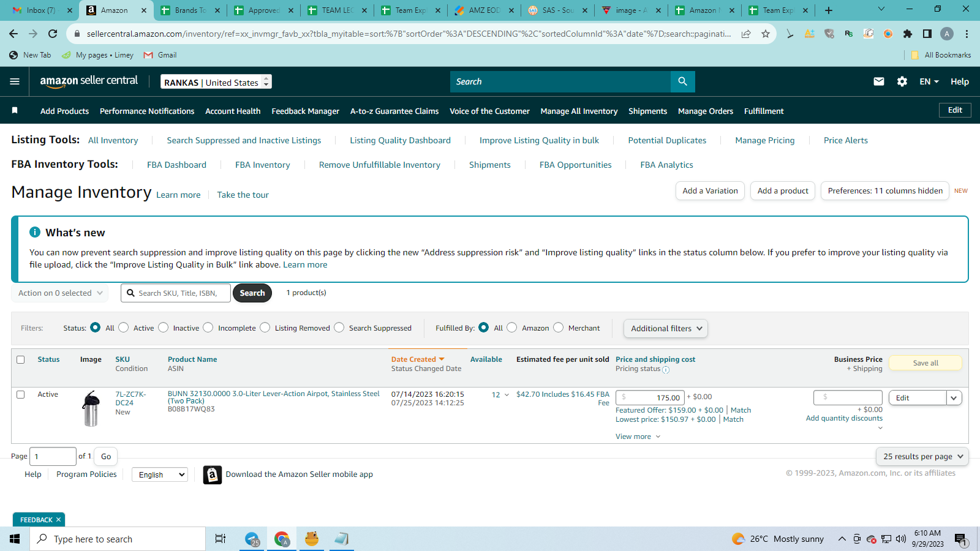Screen dimensions: 980x551
Task: Select the Search Suppressed status filter
Action: coord(339,328)
